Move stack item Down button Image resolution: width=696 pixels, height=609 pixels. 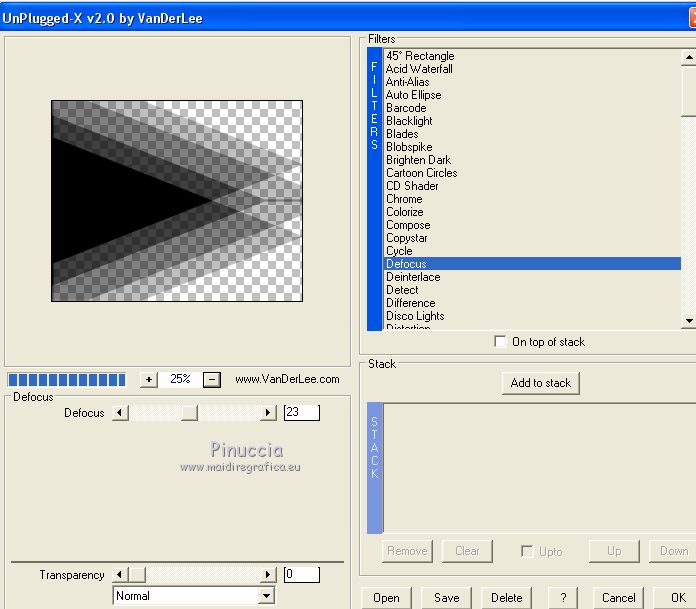pos(673,551)
